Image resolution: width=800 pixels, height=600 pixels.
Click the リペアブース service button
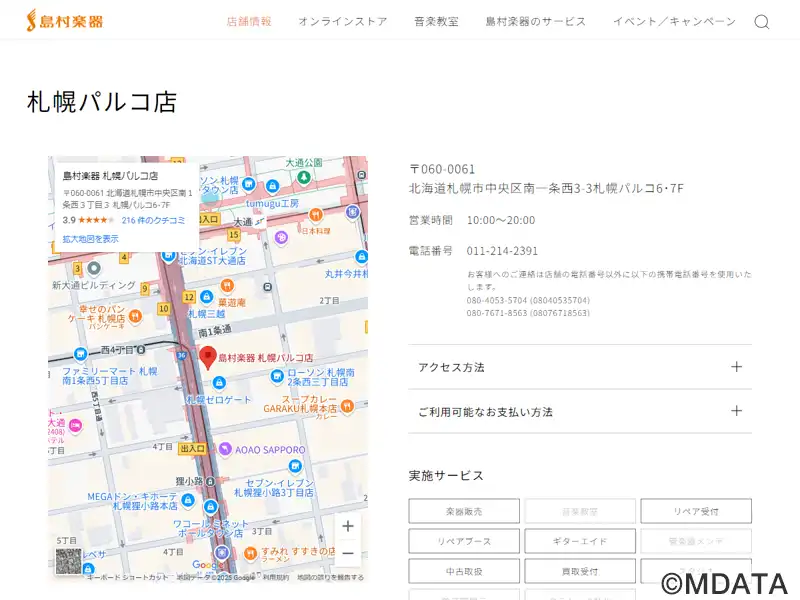click(464, 541)
